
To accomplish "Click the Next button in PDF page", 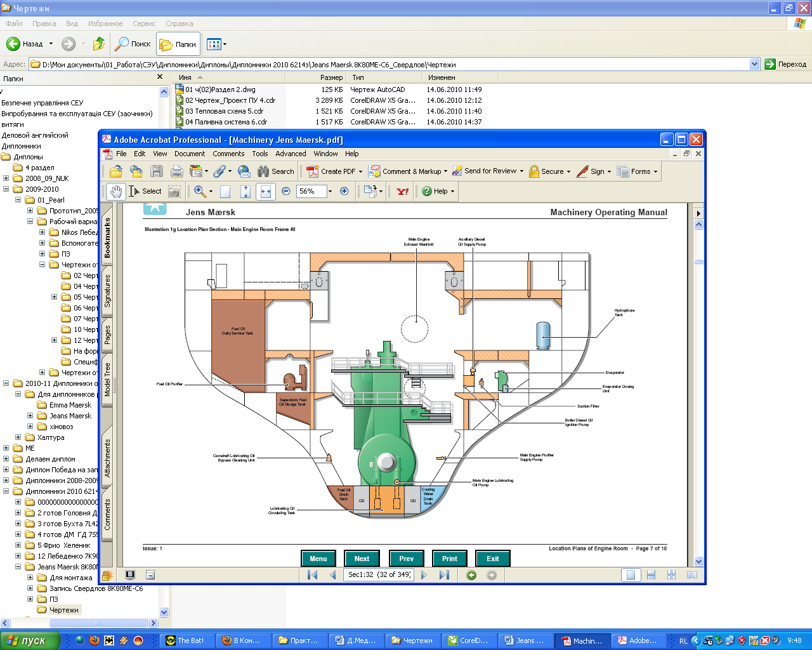I will pyautogui.click(x=362, y=559).
